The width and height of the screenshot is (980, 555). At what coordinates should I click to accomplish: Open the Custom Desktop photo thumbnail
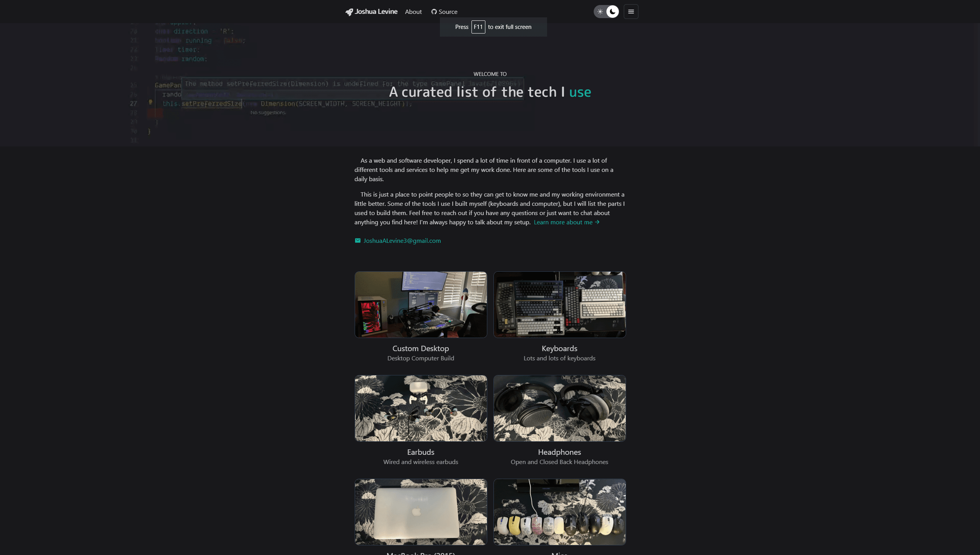[x=421, y=304]
